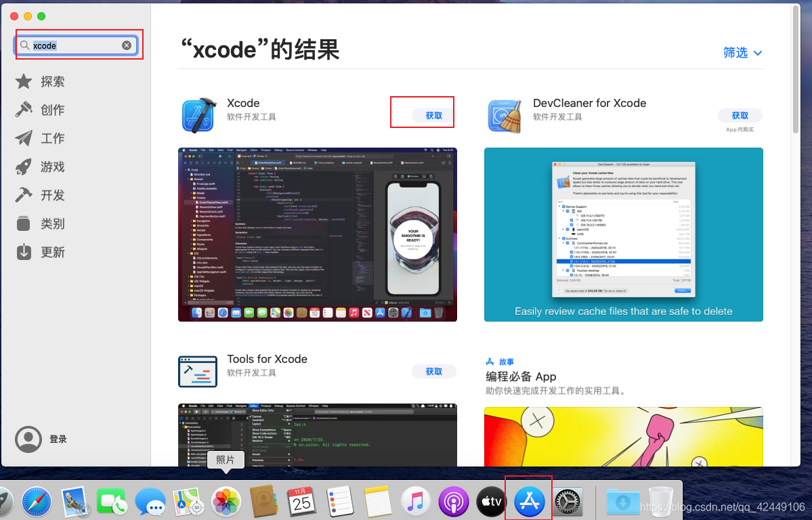Click the search magnifier icon
This screenshot has height=520, width=812.
[24, 45]
